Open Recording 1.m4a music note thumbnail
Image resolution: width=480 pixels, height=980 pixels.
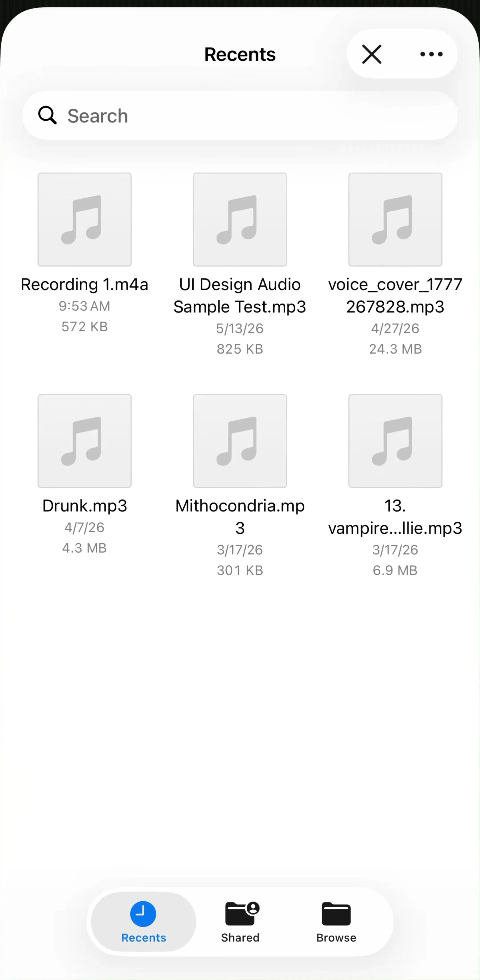pyautogui.click(x=84, y=219)
